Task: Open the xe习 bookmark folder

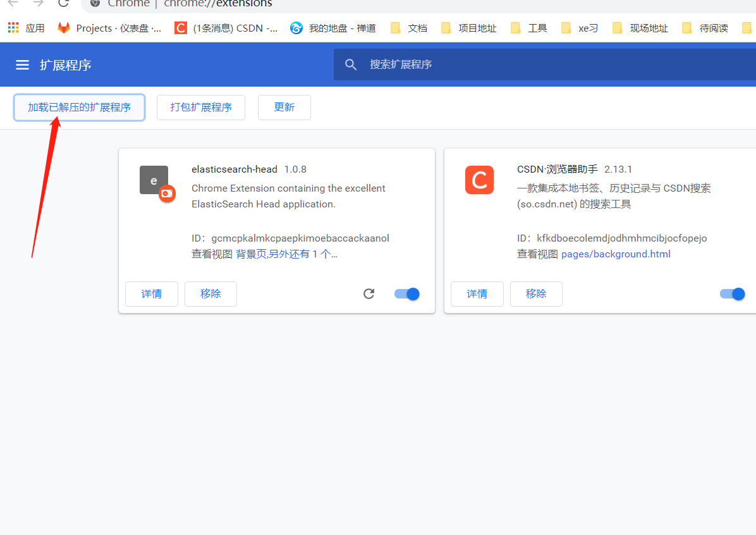Action: point(580,28)
